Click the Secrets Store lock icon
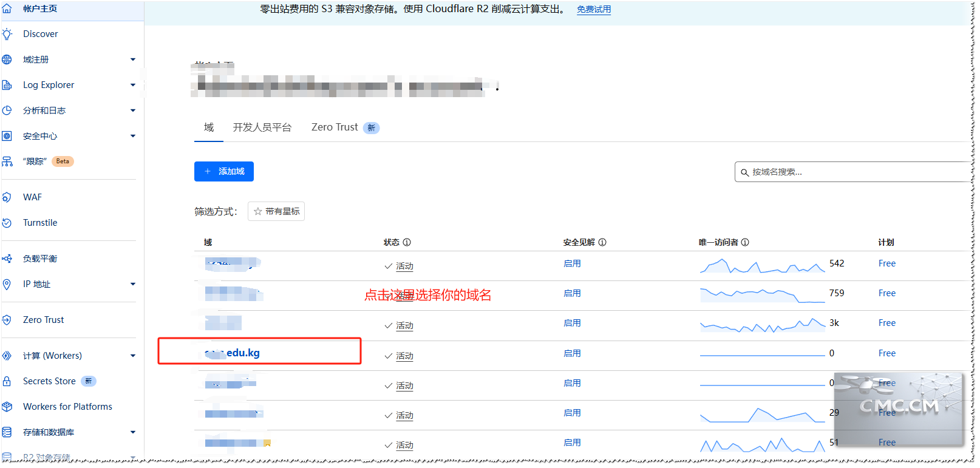 [7, 381]
